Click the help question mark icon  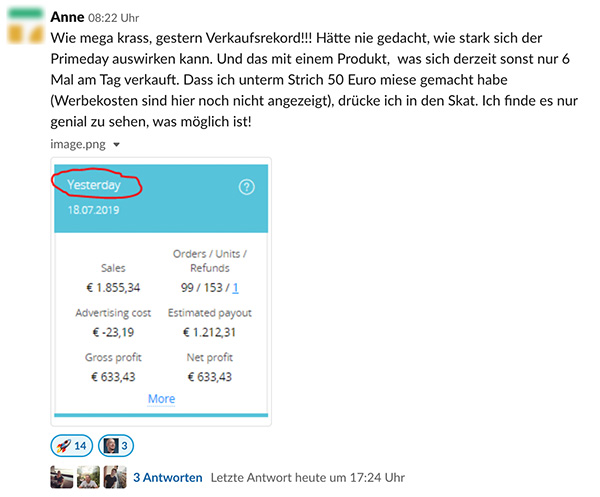pos(246,187)
